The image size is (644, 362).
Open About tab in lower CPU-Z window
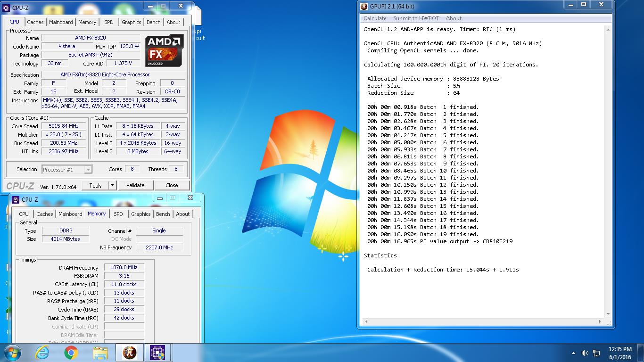click(183, 214)
